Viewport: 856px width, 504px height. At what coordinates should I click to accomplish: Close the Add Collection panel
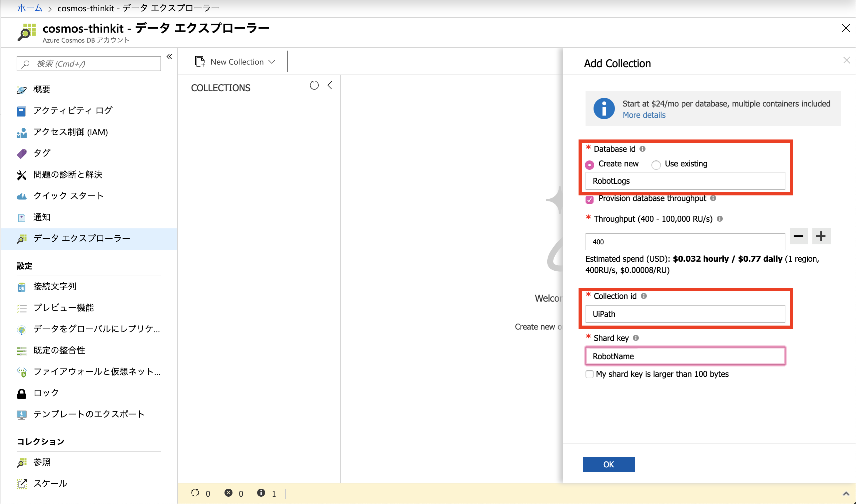coord(846,61)
